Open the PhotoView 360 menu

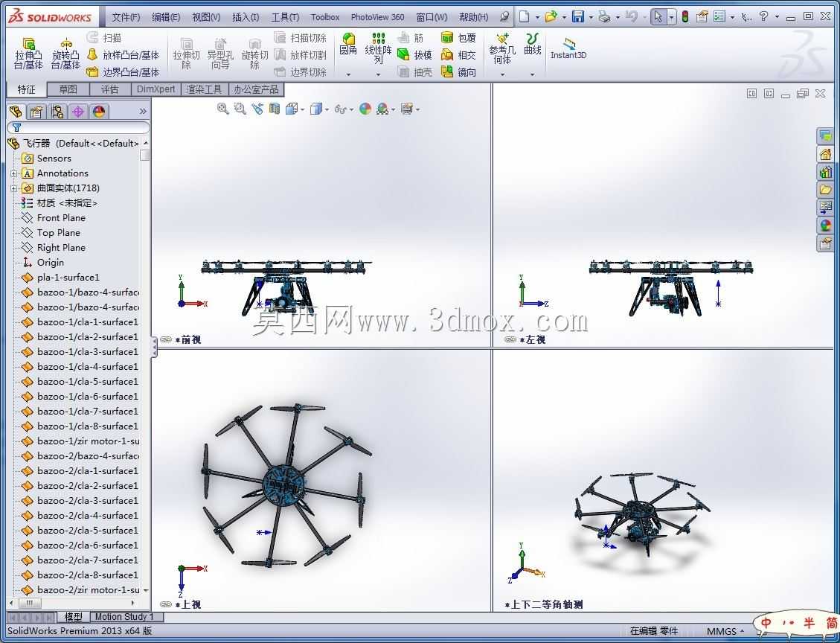(378, 17)
